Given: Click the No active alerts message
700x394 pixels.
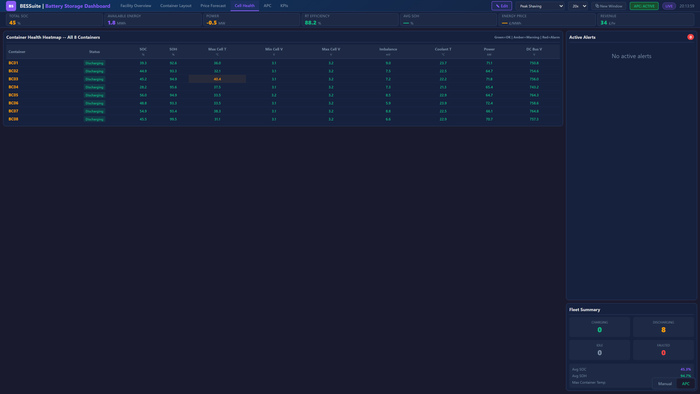Looking at the screenshot, I should coord(631,56).
